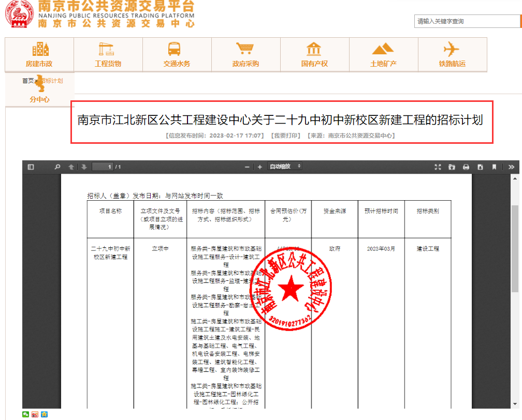This screenshot has width=522, height=420.
Task: Print the PDF document
Action: [x=466, y=167]
